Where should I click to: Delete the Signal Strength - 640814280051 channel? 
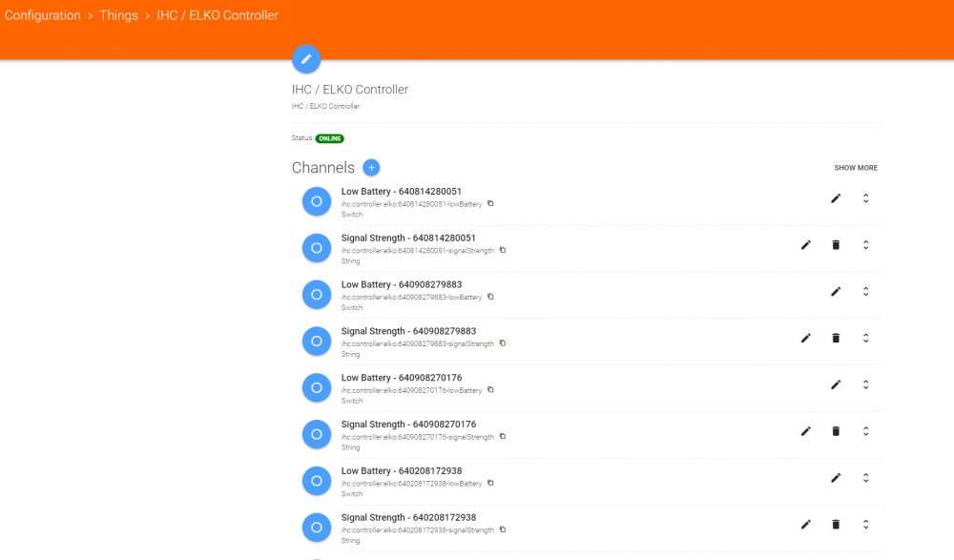(836, 244)
